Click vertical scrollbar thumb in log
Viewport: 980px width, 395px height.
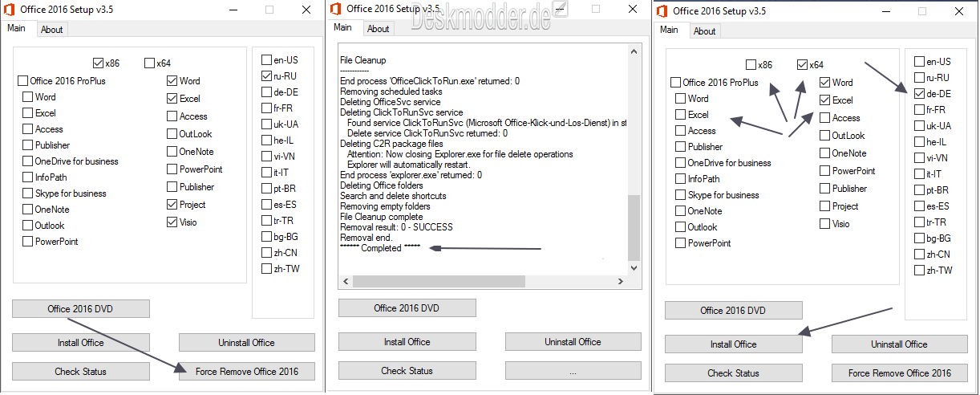(x=634, y=226)
